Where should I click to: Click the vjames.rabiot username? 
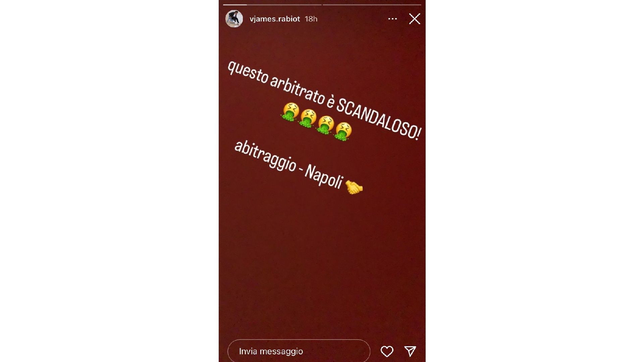(275, 19)
